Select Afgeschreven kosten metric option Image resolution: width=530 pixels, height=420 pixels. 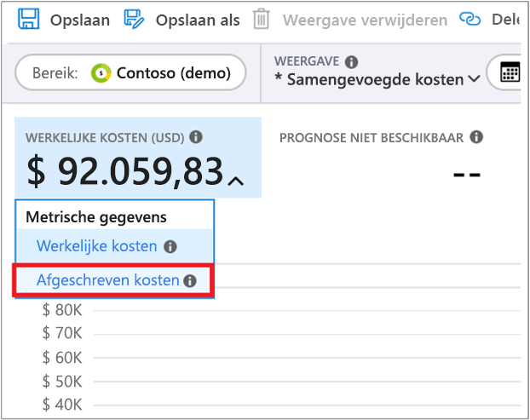pyautogui.click(x=114, y=280)
